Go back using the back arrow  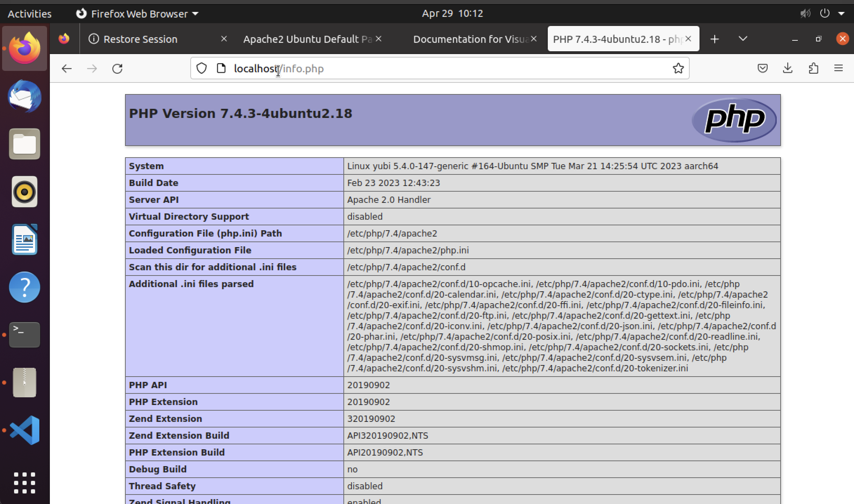click(66, 68)
